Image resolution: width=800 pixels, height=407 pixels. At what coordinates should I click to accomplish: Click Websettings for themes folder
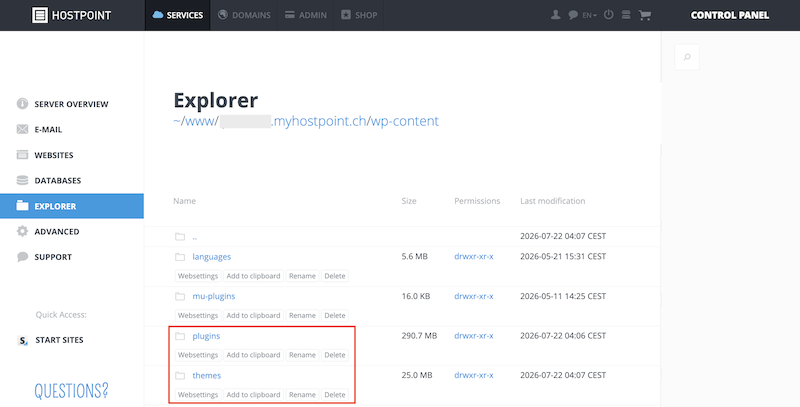[x=198, y=395]
